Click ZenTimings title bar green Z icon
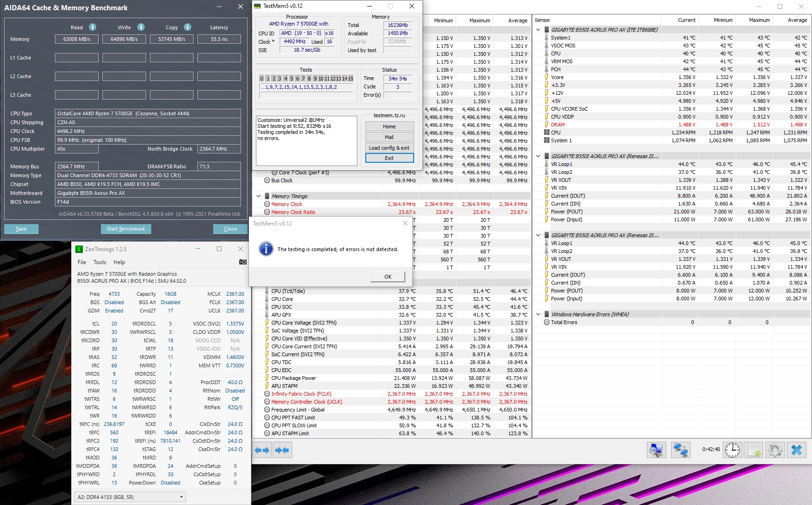 click(x=79, y=249)
